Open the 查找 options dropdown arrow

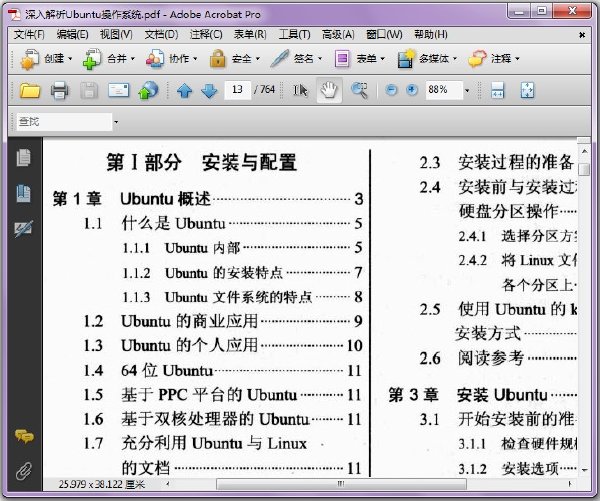[x=116, y=122]
